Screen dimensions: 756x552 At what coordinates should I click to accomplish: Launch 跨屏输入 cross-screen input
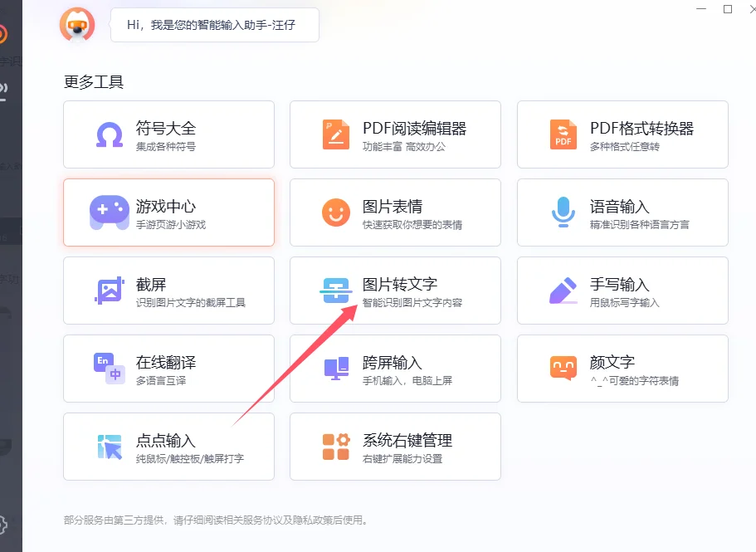(x=395, y=369)
